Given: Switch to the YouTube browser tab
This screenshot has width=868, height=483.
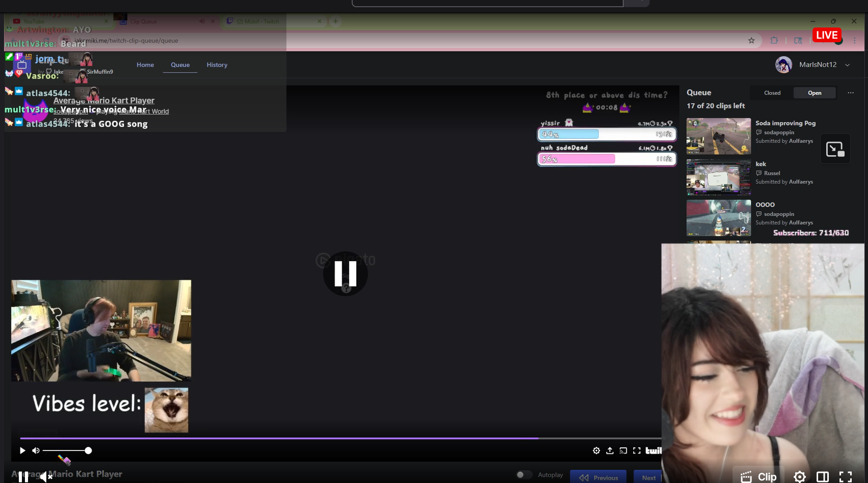Looking at the screenshot, I should [61, 21].
